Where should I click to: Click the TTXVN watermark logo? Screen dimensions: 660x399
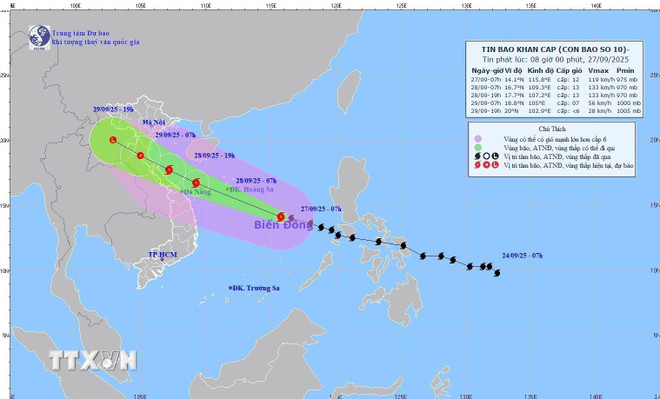[93, 361]
